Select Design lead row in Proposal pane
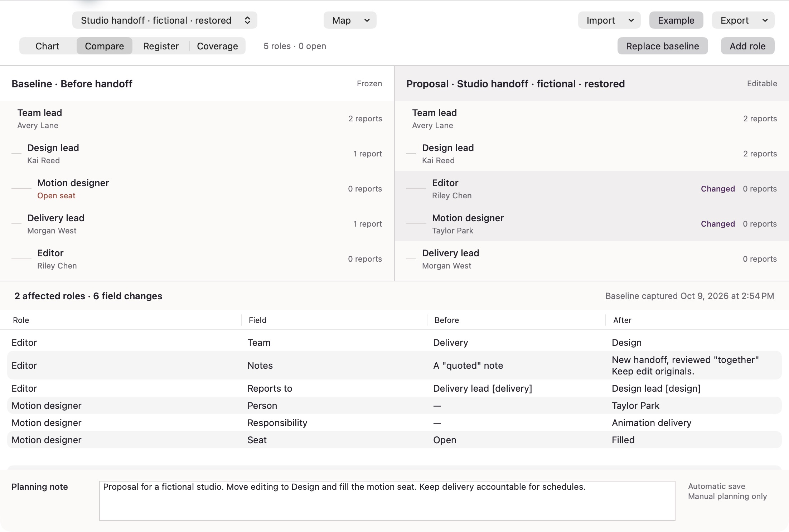 click(x=592, y=154)
